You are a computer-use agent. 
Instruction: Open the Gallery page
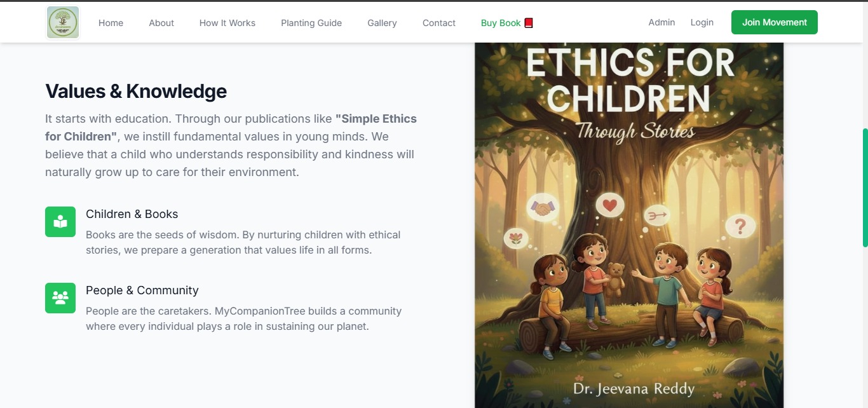coord(382,23)
